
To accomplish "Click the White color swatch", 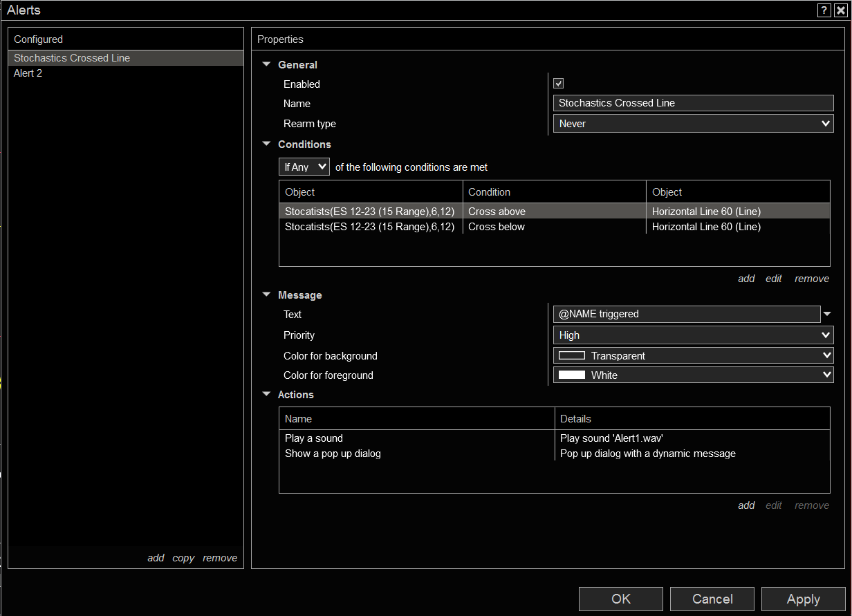I will 572,375.
